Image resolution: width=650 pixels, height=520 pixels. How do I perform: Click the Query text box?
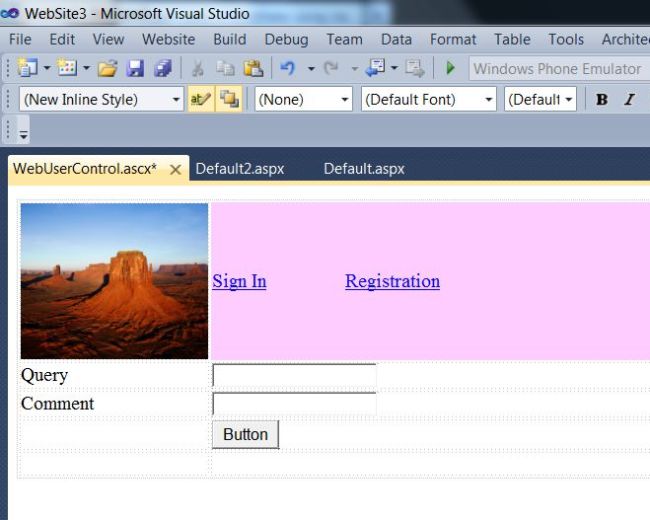(x=294, y=375)
